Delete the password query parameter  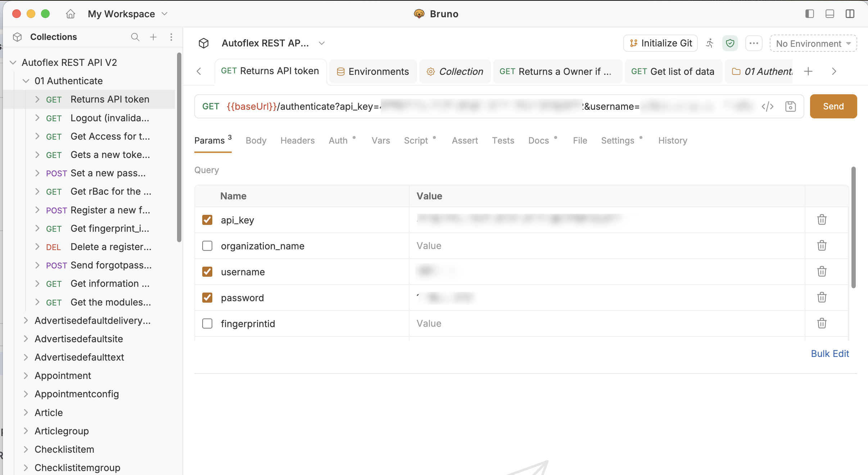[x=822, y=297]
